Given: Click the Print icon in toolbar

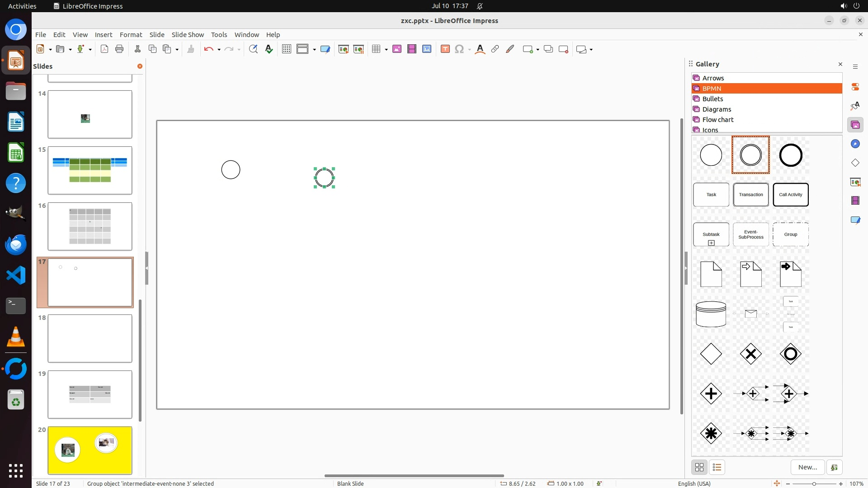Looking at the screenshot, I should 119,49.
